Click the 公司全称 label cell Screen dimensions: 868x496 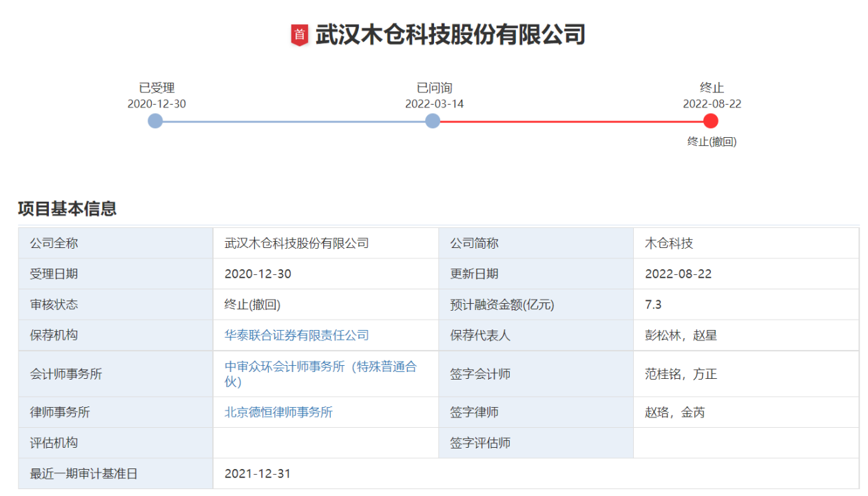click(116, 243)
